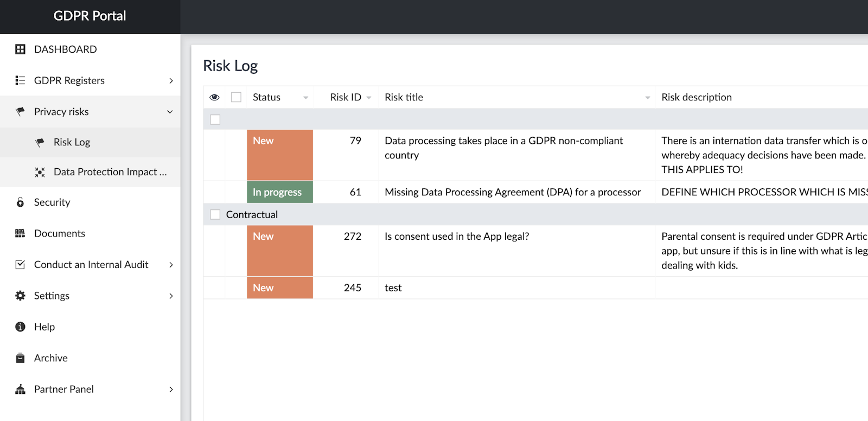Click the green In progress status cell

pos(279,192)
